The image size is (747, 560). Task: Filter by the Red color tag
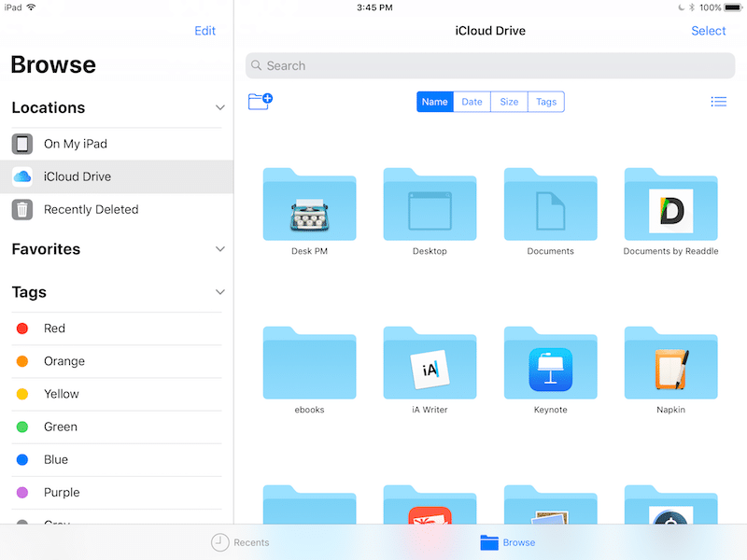(x=54, y=329)
